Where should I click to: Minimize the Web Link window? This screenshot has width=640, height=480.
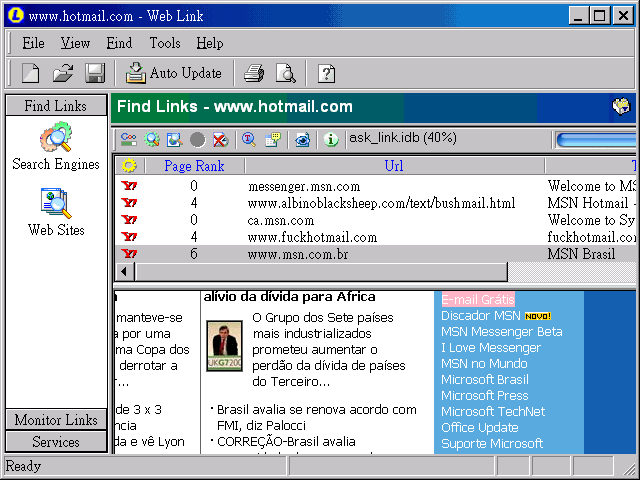(x=579, y=16)
